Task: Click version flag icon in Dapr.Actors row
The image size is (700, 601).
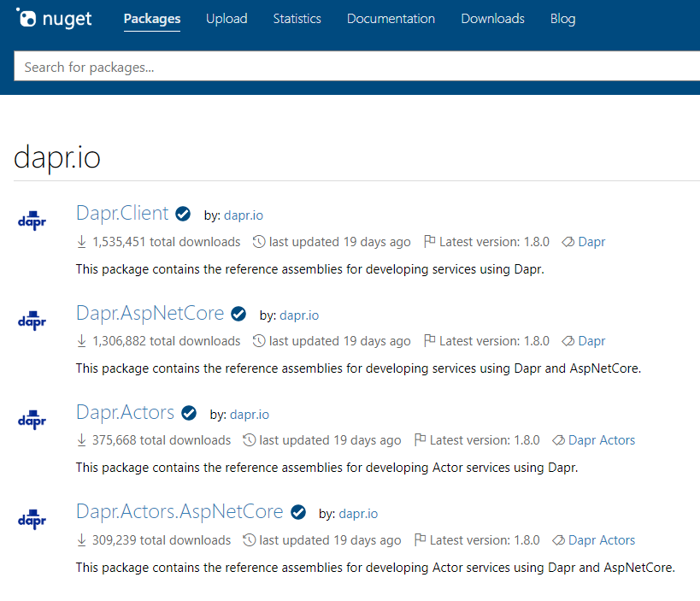Action: coord(421,439)
